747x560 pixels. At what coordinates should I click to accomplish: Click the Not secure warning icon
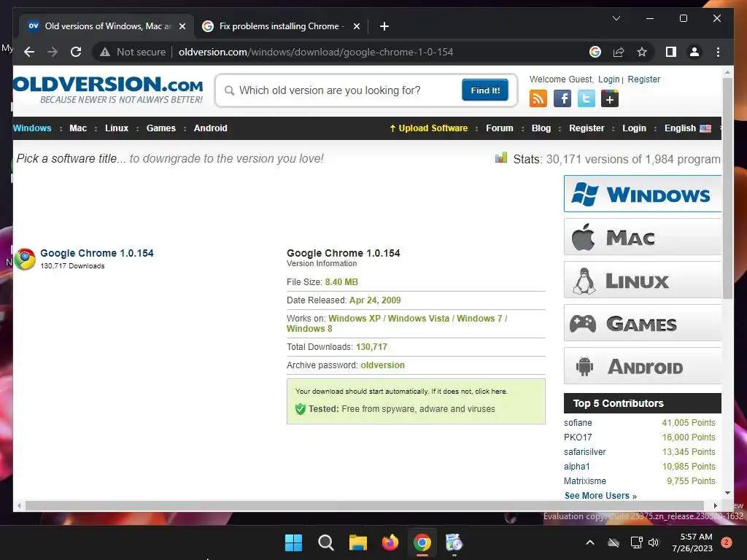(x=105, y=52)
